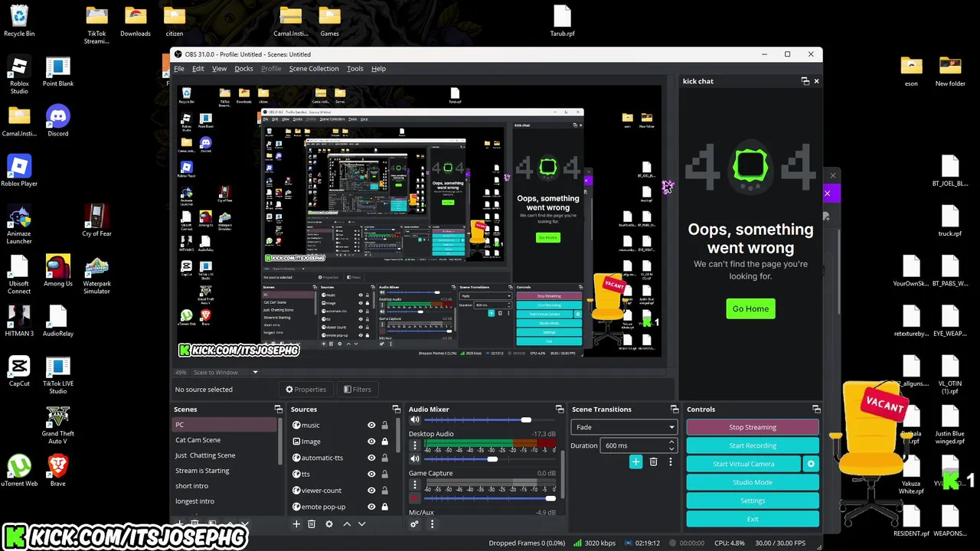Unmute Game Capture audio
Image resolution: width=980 pixels, height=551 pixels.
(414, 498)
